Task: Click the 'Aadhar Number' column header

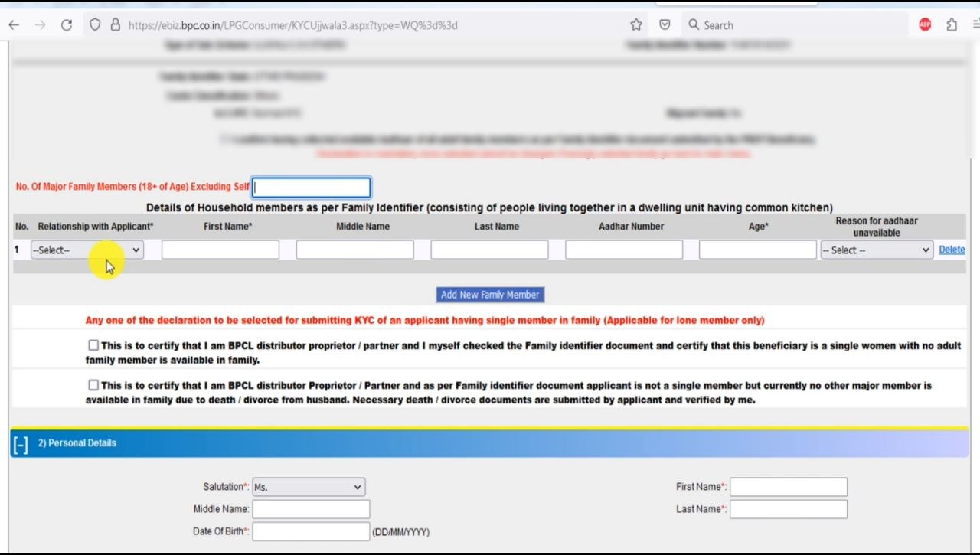Action: (632, 227)
